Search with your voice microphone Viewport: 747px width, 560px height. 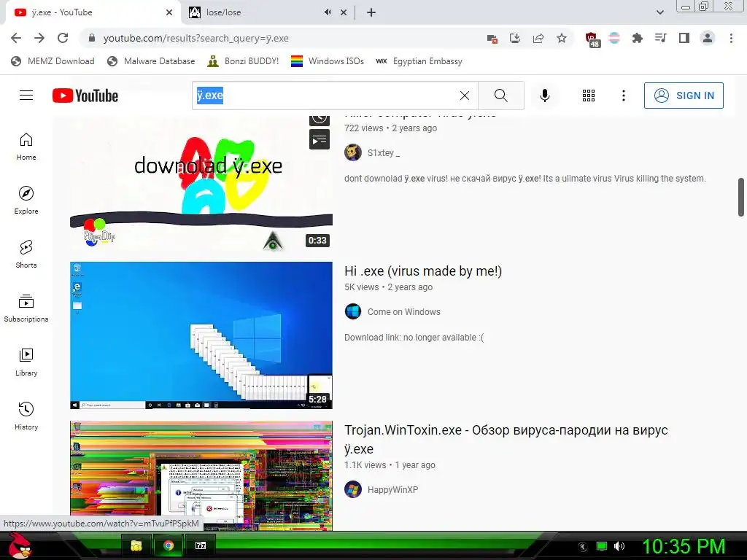(x=544, y=96)
